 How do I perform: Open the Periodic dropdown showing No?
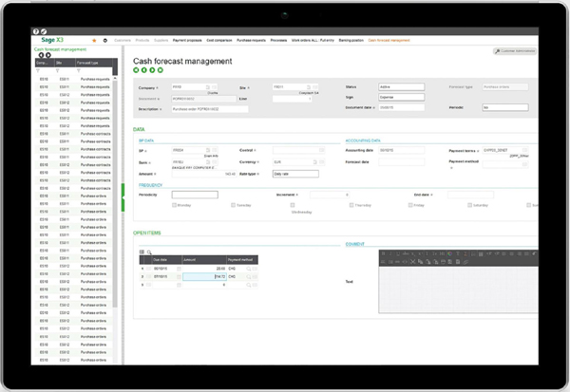505,107
